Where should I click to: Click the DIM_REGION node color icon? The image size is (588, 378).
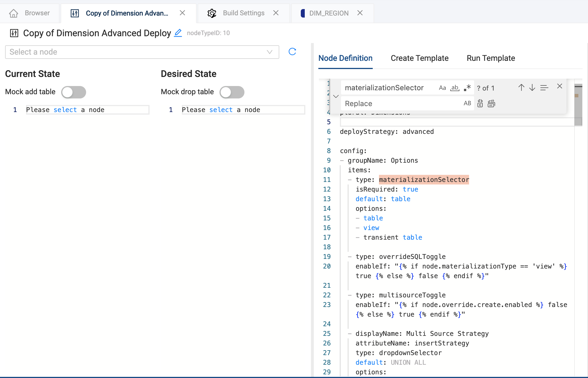click(x=302, y=13)
